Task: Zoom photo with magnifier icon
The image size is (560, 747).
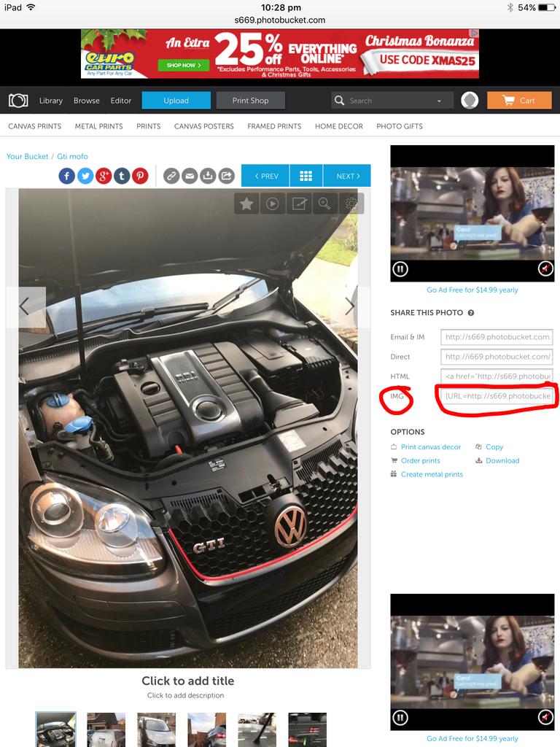Action: pyautogui.click(x=324, y=204)
